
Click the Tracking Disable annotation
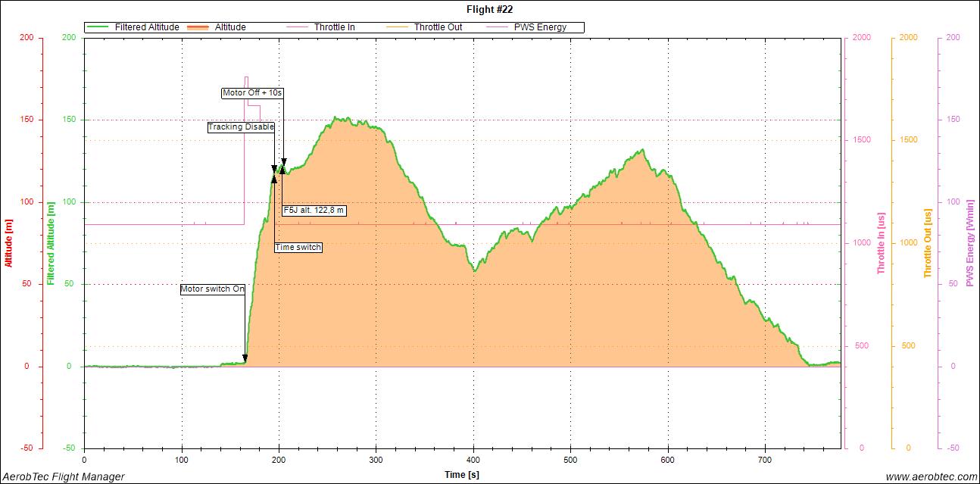click(241, 127)
